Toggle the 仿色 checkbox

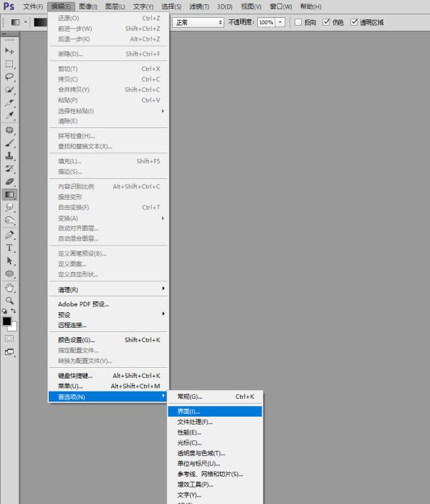click(x=326, y=22)
